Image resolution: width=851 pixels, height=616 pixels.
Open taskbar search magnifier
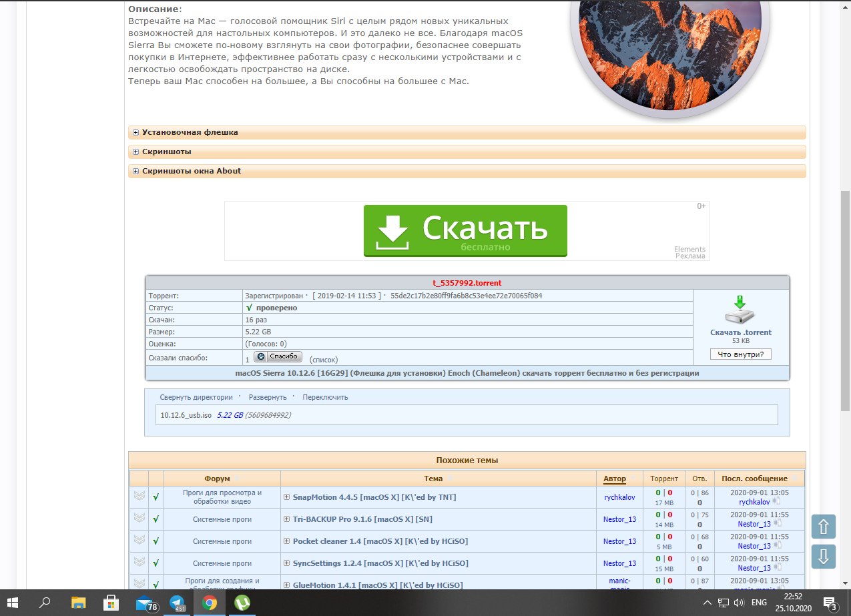(x=45, y=603)
